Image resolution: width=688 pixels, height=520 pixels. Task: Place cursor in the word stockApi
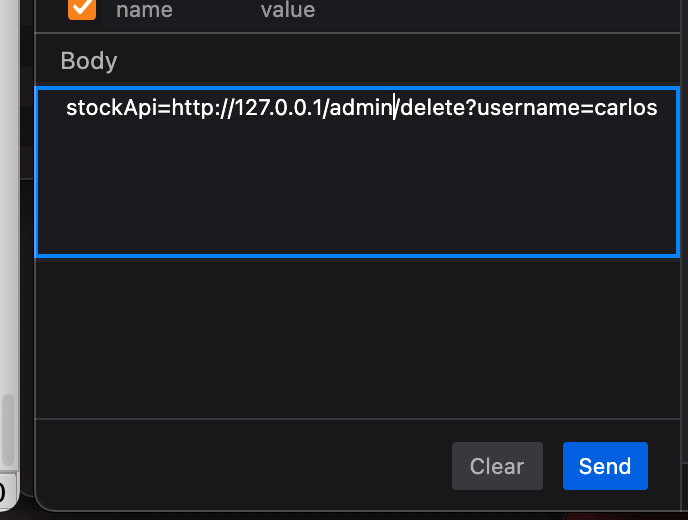[x=107, y=108]
